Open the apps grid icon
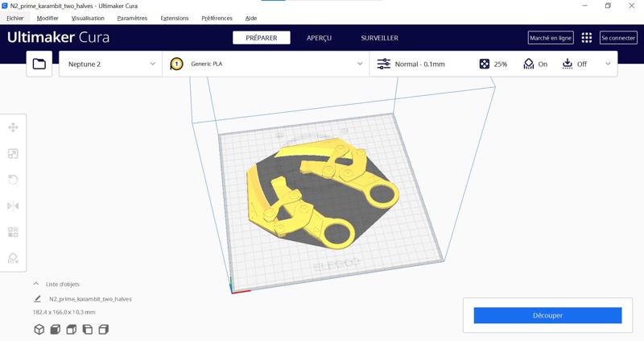The height and width of the screenshot is (341, 644). [x=587, y=38]
